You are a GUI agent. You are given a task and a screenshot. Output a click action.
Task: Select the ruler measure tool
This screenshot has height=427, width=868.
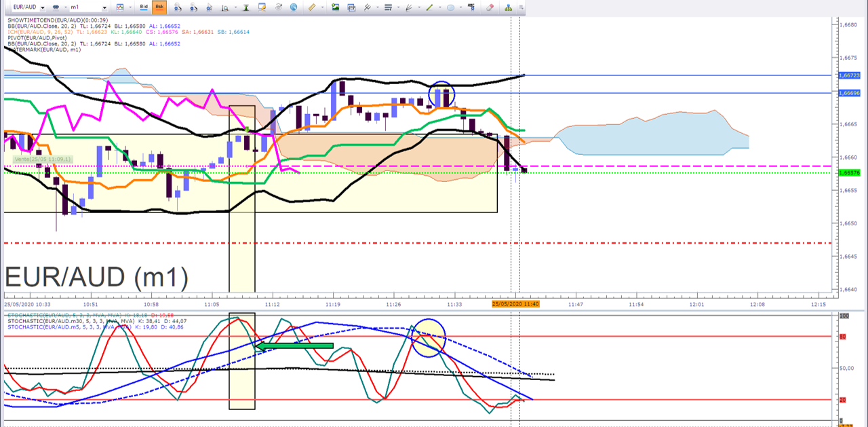click(312, 7)
